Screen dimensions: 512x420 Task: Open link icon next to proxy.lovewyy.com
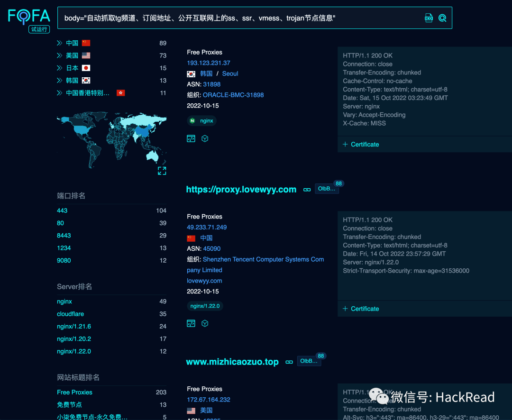(x=307, y=190)
